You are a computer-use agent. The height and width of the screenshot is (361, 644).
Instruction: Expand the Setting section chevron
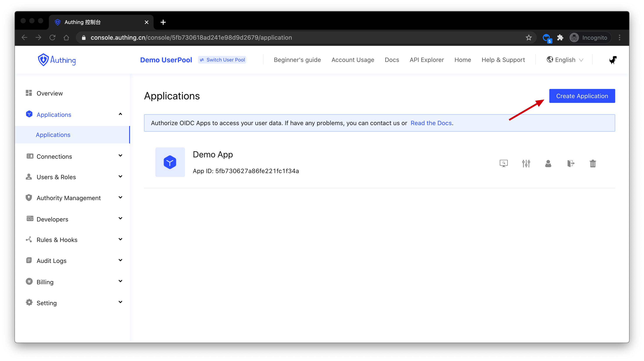point(120,302)
